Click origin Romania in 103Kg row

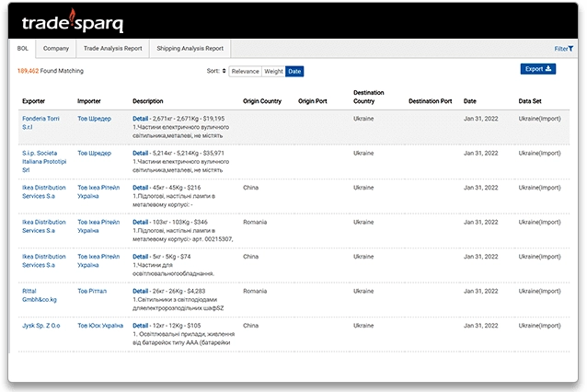pyautogui.click(x=255, y=222)
